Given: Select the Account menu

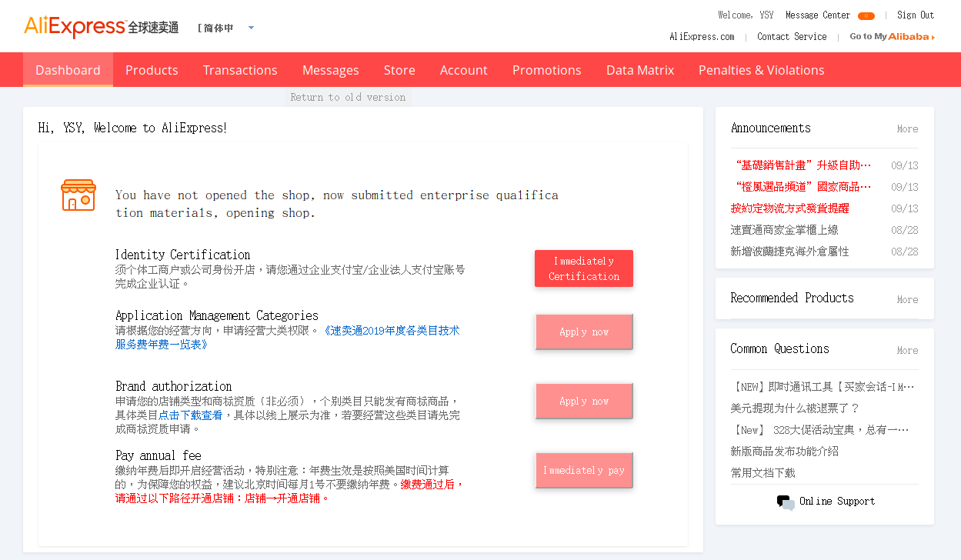Looking at the screenshot, I should pos(463,70).
